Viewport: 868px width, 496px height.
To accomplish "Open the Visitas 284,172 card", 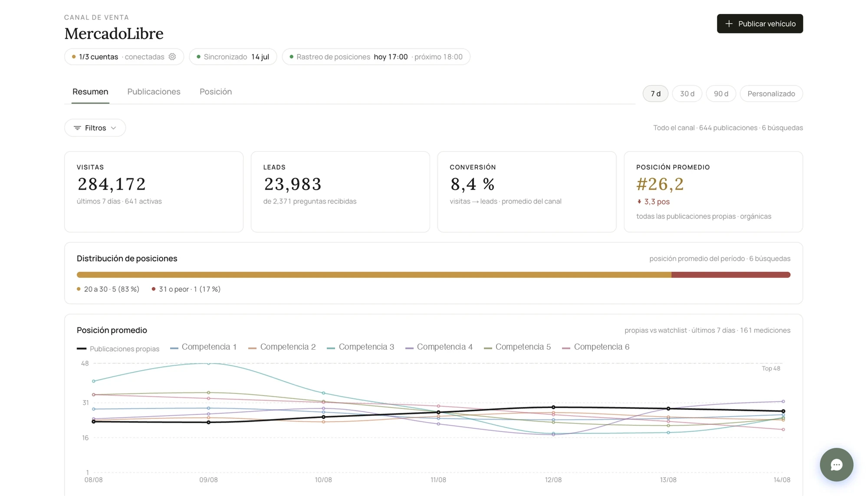I will click(x=154, y=192).
